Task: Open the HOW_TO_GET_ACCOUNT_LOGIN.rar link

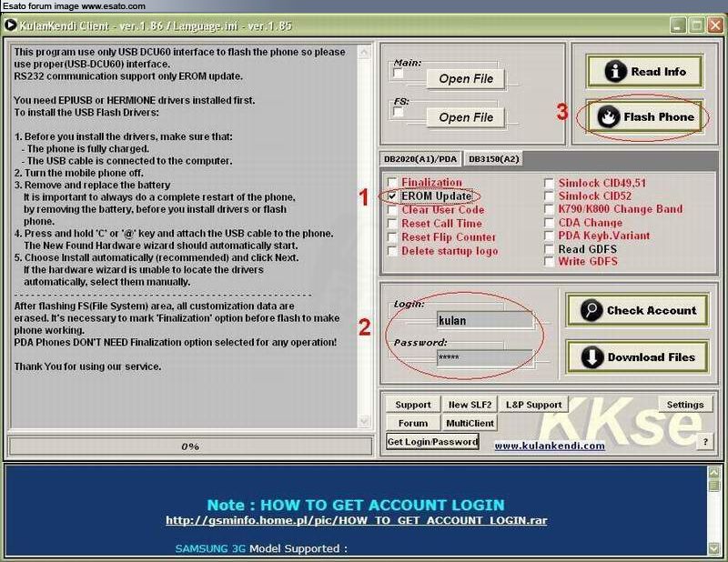Action: click(357, 520)
